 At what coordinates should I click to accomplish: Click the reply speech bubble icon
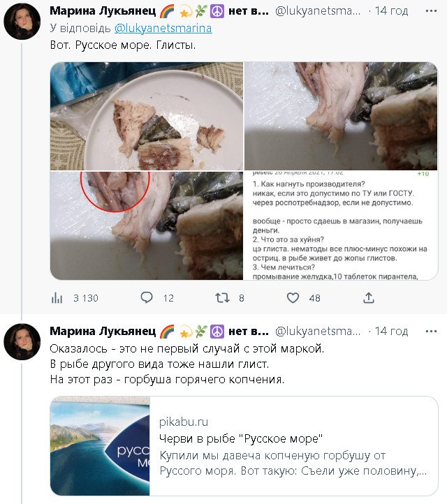(147, 298)
